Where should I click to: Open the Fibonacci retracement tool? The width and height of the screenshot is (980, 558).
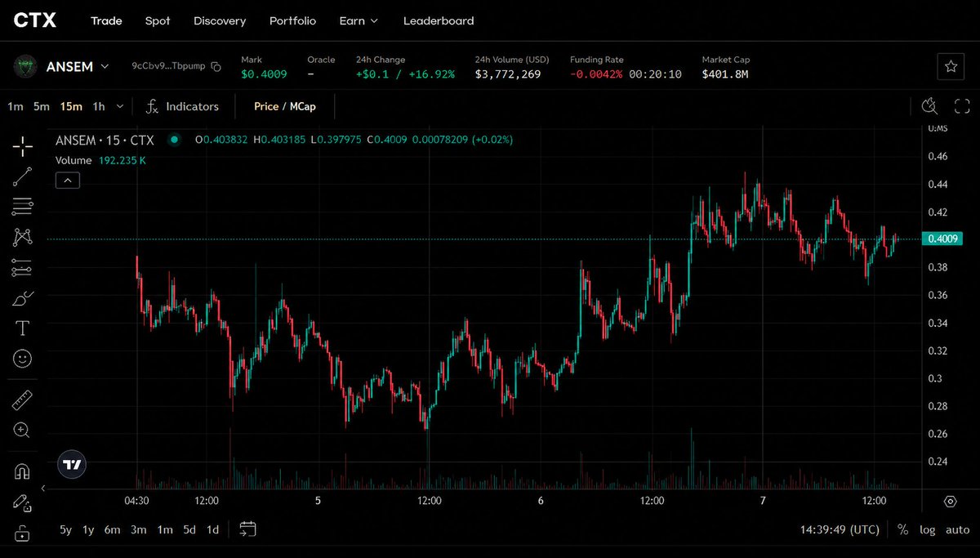point(22,207)
